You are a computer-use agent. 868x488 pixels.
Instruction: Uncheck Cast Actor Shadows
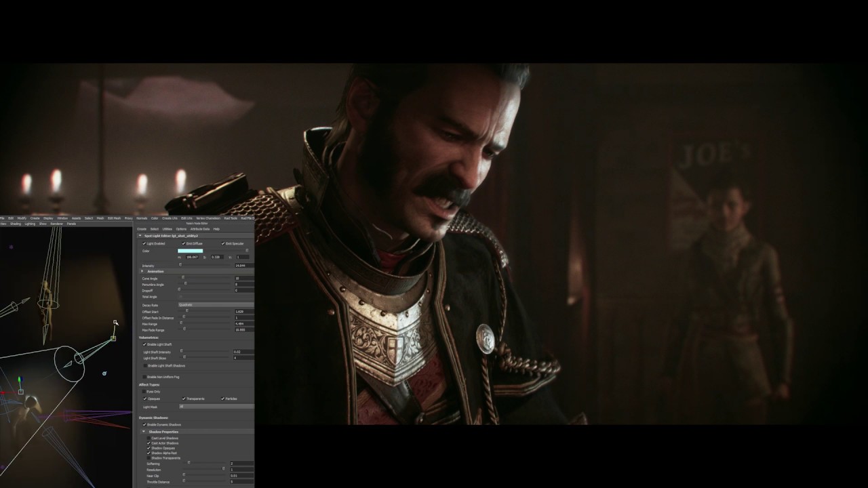[x=149, y=443]
